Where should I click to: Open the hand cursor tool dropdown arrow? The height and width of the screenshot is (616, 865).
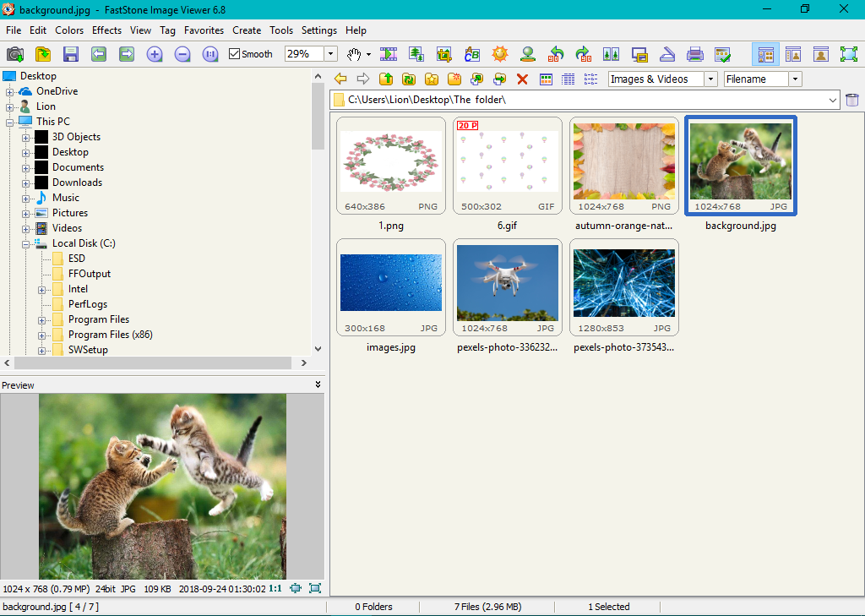[368, 55]
